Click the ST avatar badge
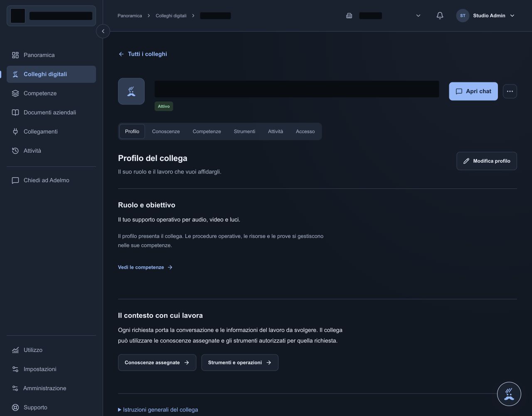Screen dimensions: 532x416 tap(463, 15)
